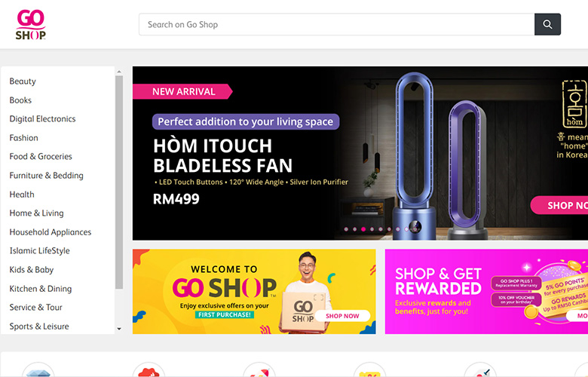Click the category sidebar scroll-down arrow
This screenshot has height=377, width=588.
point(119,329)
